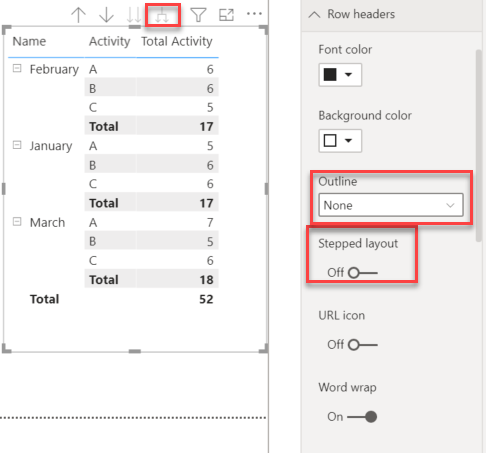The image size is (486, 453).
Task: Sort by Total Activity column header
Action: click(177, 41)
